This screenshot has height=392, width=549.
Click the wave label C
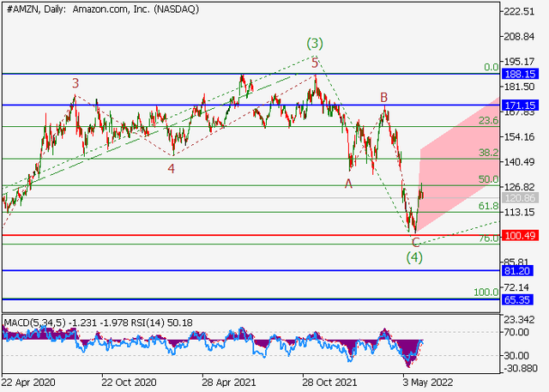[x=415, y=242]
